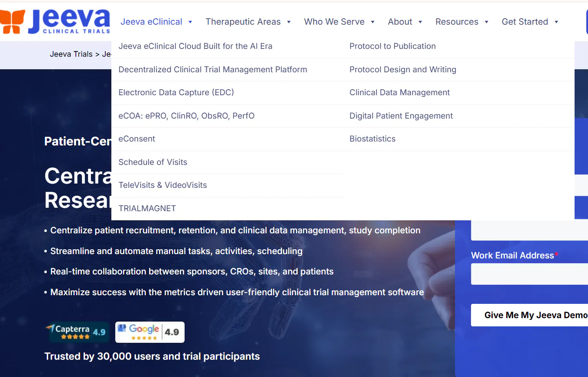This screenshot has width=588, height=377.
Task: Expand the About dropdown arrow
Action: click(420, 22)
